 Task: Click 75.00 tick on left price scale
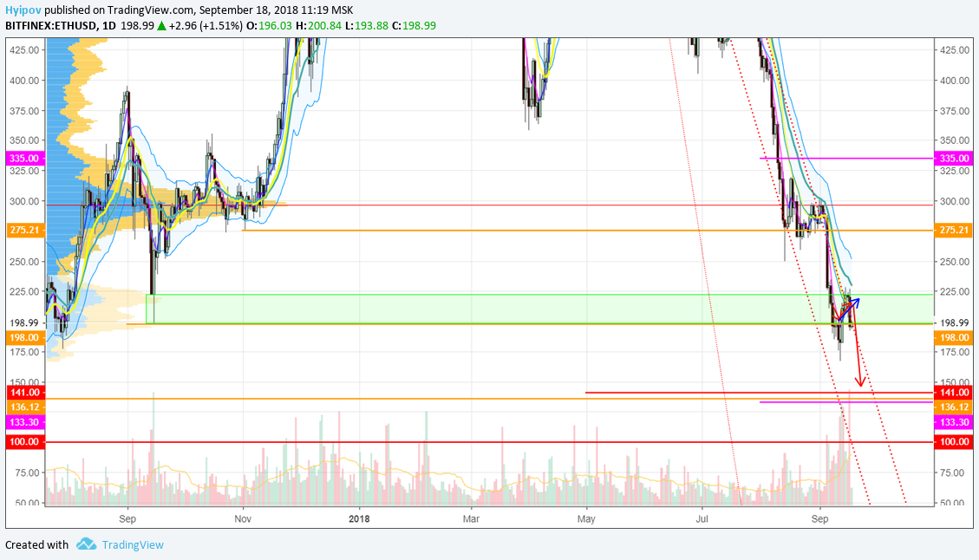tap(27, 472)
